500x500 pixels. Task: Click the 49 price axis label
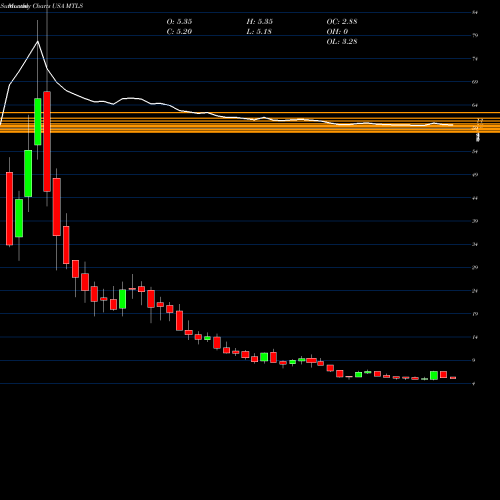475,175
